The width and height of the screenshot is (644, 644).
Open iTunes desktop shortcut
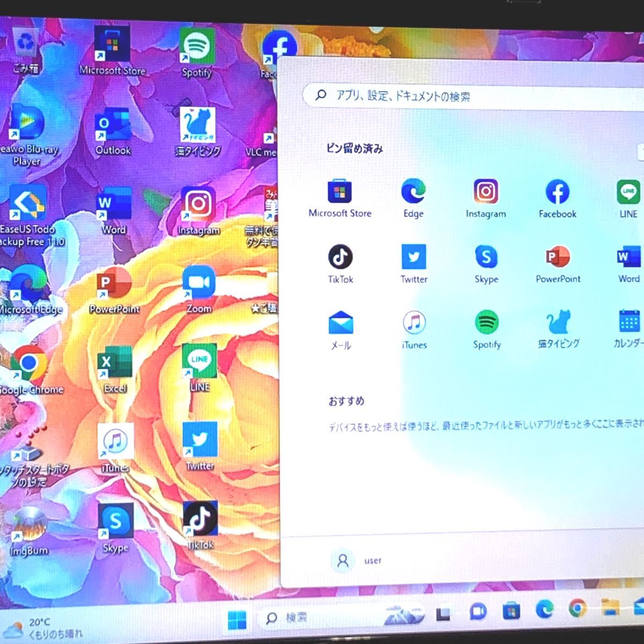(115, 449)
